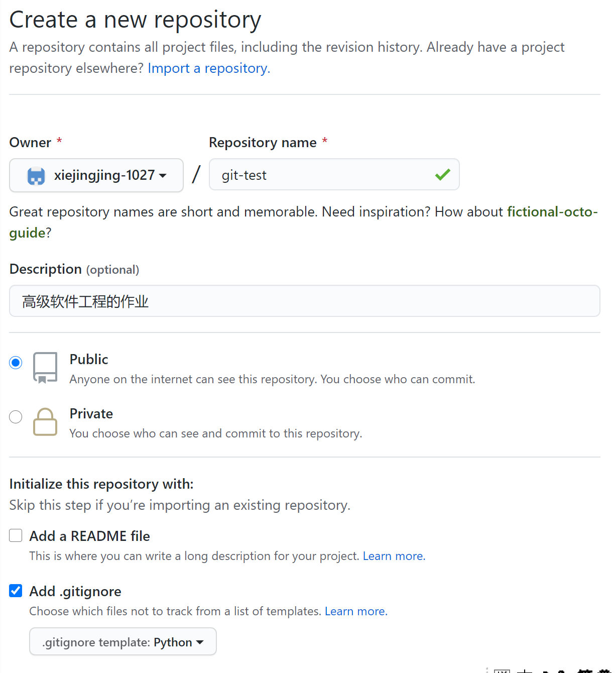Click the "Private" option label text
Screen dimensions: 616x673
(91, 414)
